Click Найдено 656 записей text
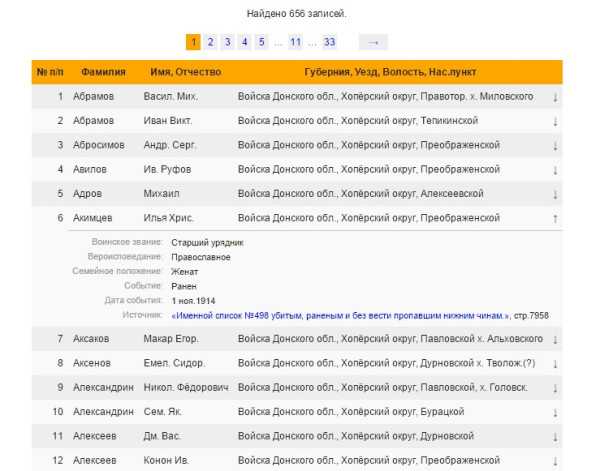 (x=297, y=14)
